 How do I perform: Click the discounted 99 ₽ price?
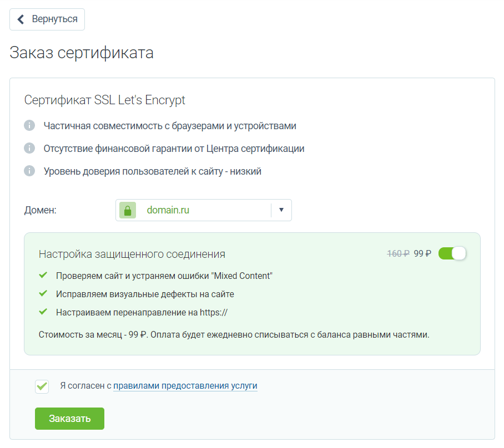(422, 253)
